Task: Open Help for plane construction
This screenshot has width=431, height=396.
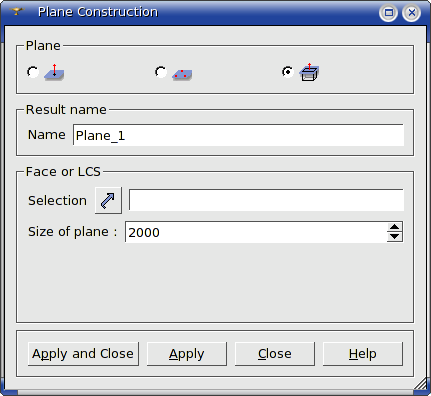Action: pyautogui.click(x=363, y=354)
